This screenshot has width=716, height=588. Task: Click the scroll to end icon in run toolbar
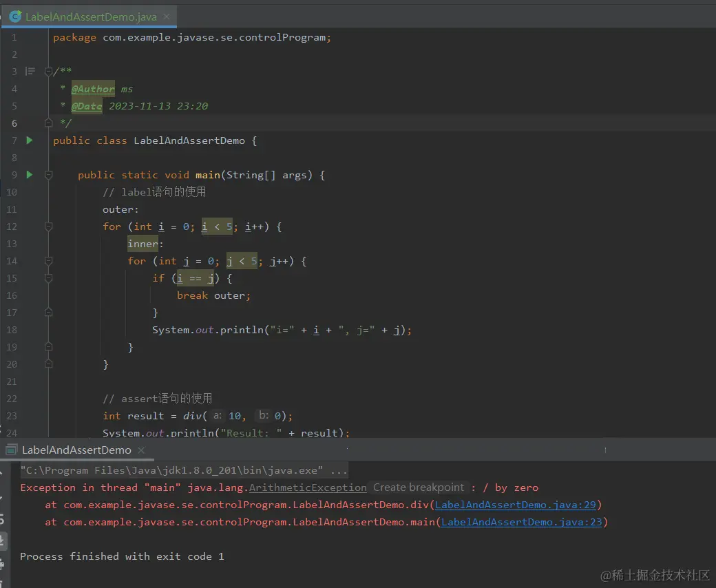point(2,540)
